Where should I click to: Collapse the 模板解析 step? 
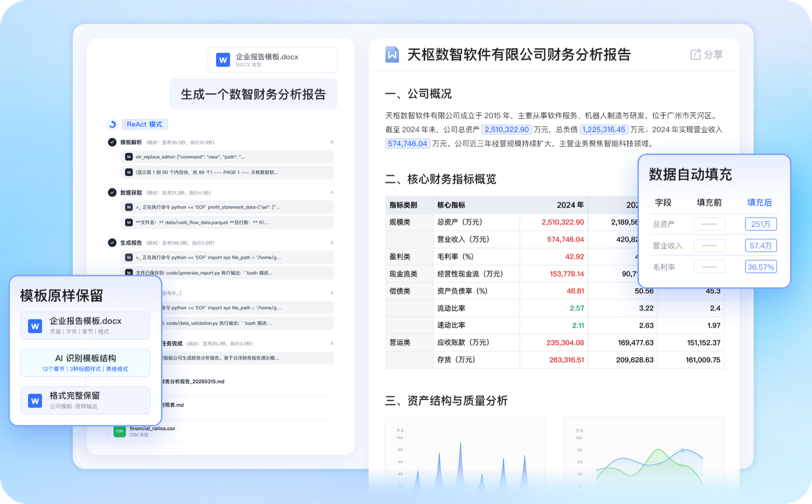(332, 142)
